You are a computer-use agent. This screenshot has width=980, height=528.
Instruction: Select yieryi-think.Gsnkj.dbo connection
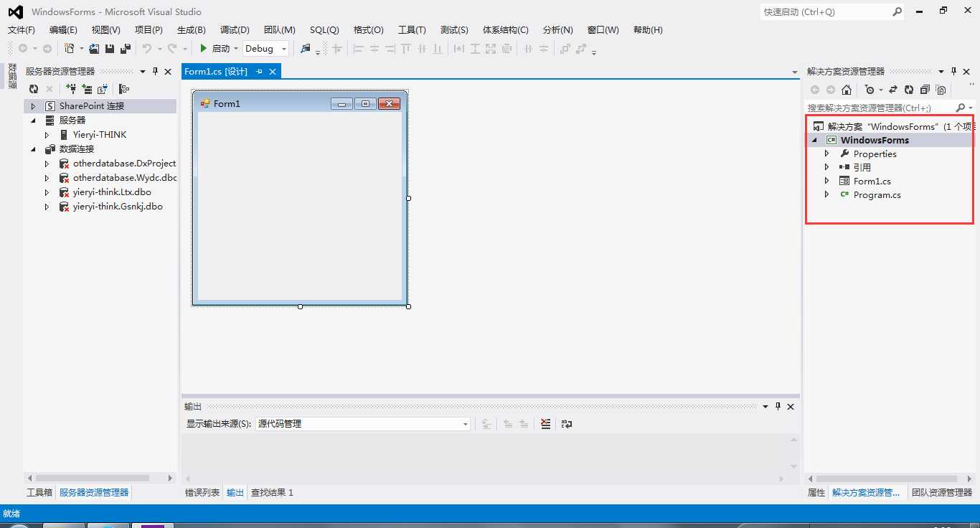pos(118,207)
